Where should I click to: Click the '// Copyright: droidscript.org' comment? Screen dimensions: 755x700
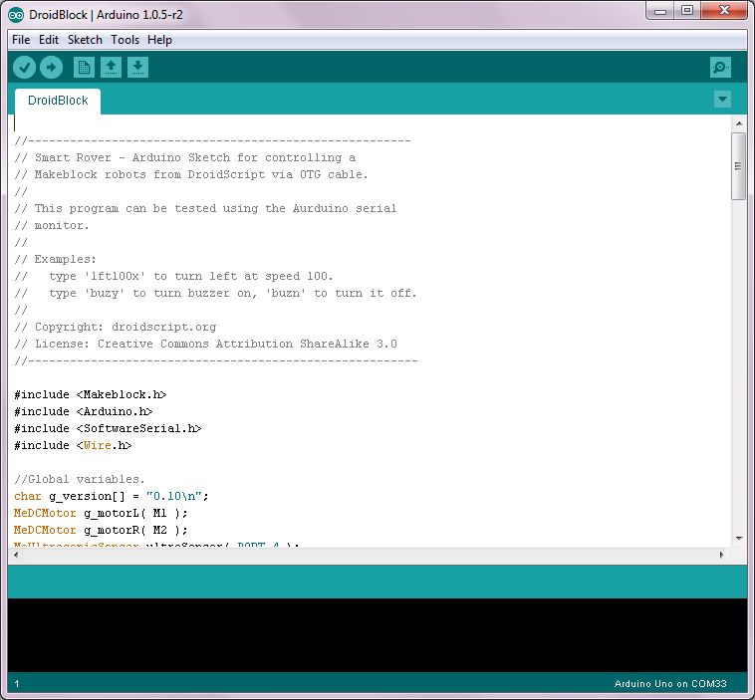[116, 327]
